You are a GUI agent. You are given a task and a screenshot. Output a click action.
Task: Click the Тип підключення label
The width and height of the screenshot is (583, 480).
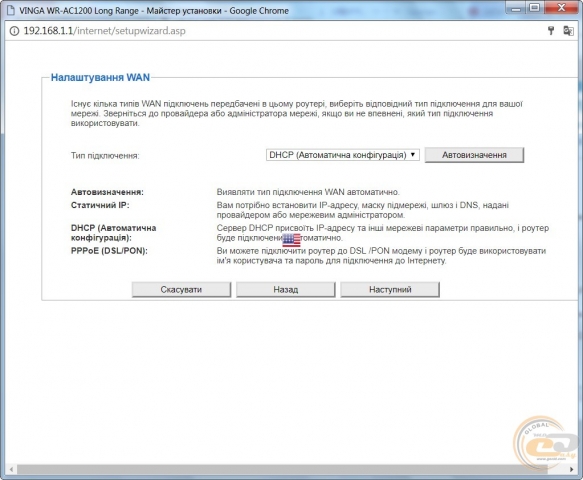[105, 155]
